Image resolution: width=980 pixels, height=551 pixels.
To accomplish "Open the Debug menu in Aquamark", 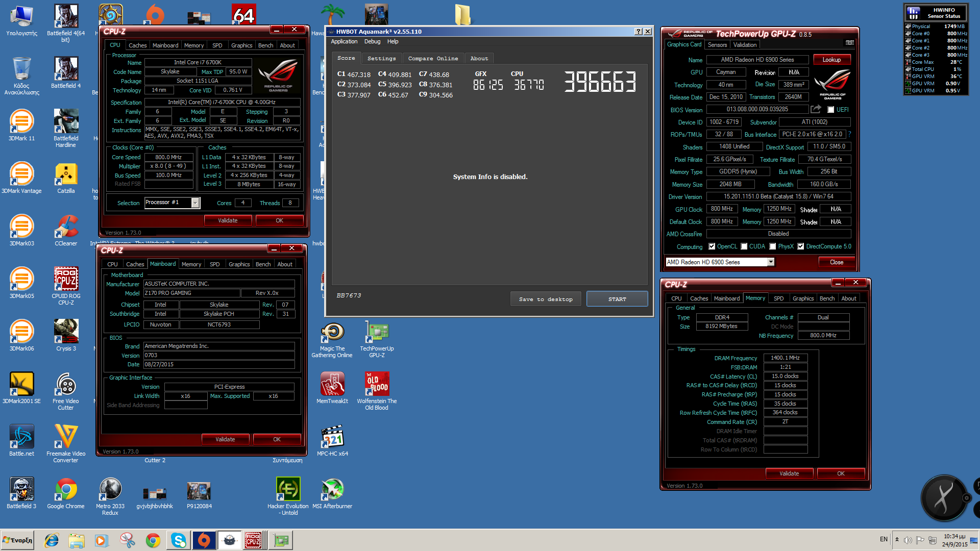I will pyautogui.click(x=372, y=42).
